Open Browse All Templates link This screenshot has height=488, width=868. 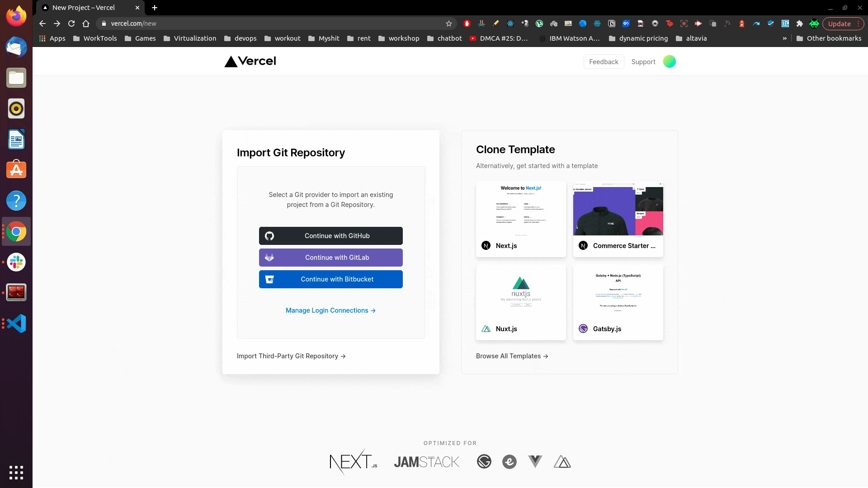(x=512, y=356)
